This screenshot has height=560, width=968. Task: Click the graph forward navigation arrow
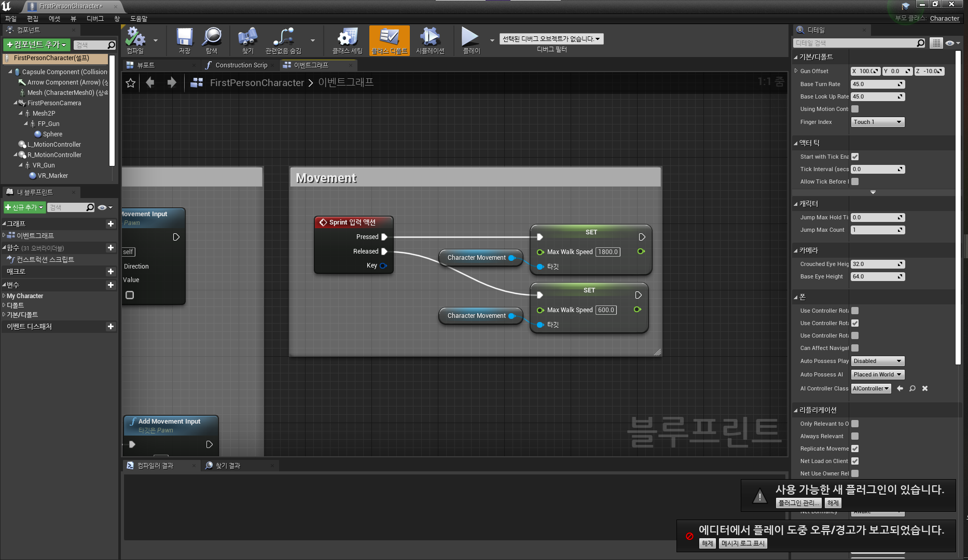172,82
